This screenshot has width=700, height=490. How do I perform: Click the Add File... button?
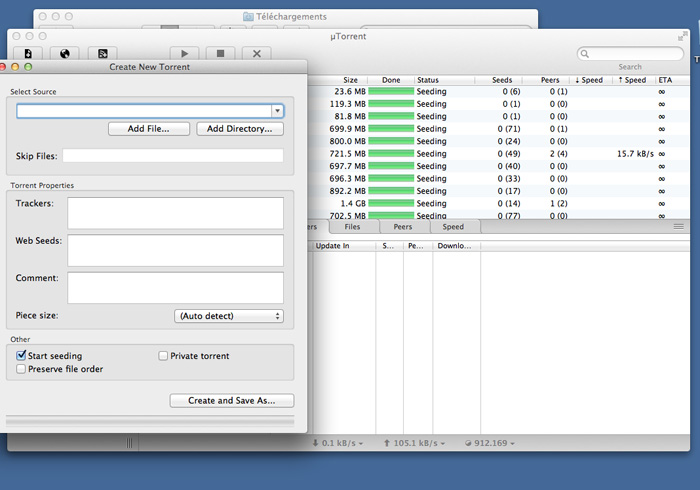149,129
